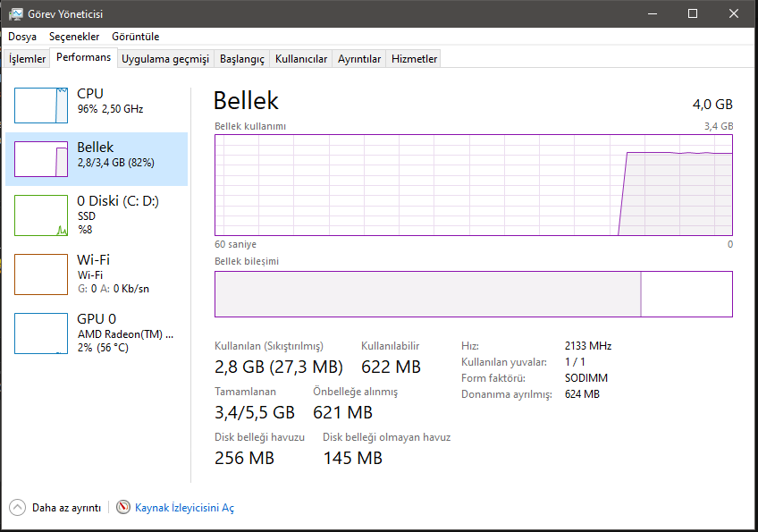Click the CPU mini graph thumbnail
The height and width of the screenshot is (532, 758).
(x=41, y=106)
